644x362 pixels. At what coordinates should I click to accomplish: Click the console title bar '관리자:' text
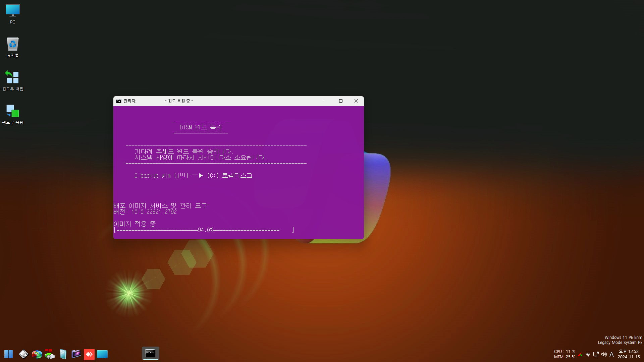click(130, 101)
